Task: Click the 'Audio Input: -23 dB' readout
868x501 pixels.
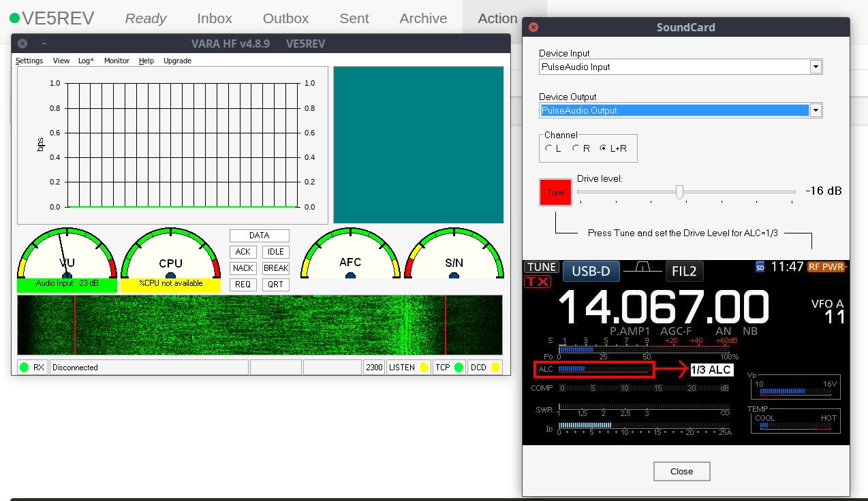Action: (x=67, y=285)
